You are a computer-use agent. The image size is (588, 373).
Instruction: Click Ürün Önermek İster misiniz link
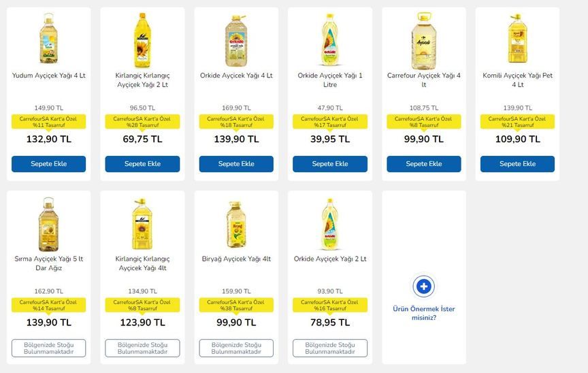point(423,313)
